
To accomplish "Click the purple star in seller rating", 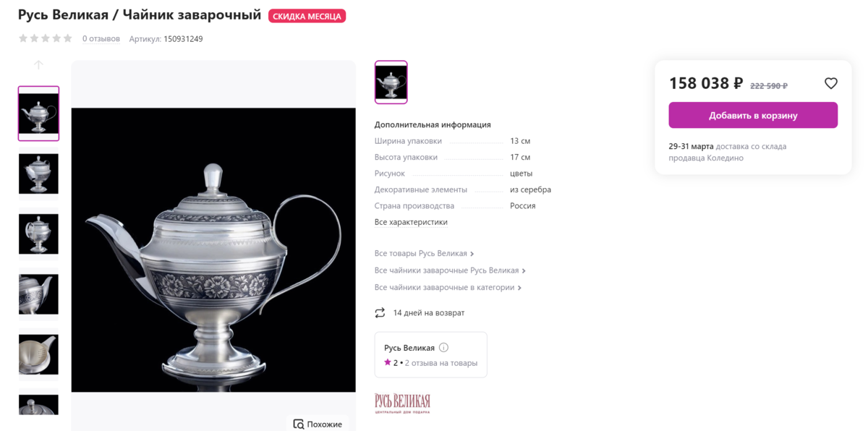I will tap(388, 363).
